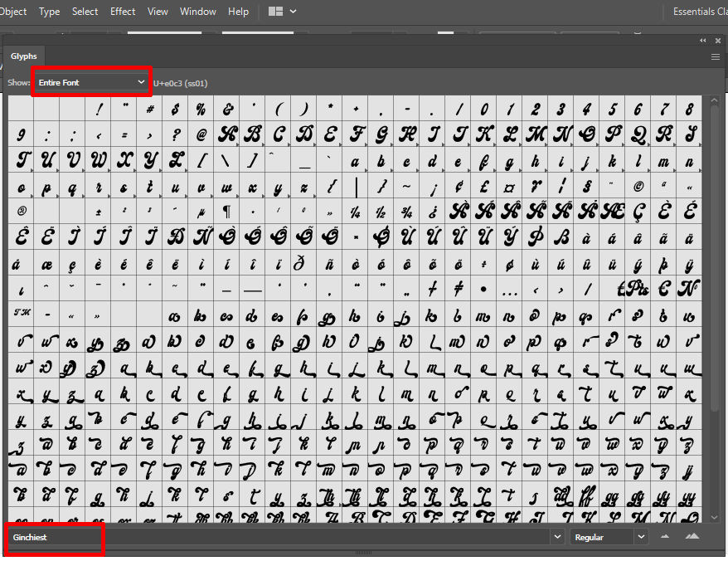The width and height of the screenshot is (728, 561).
Task: Select the percent sign glyph
Action: 201,109
